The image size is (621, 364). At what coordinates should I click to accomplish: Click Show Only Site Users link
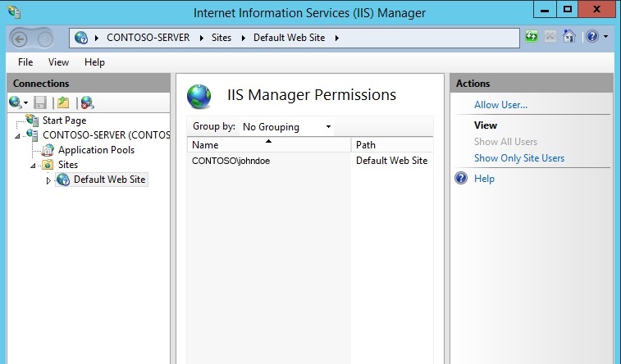tap(519, 158)
